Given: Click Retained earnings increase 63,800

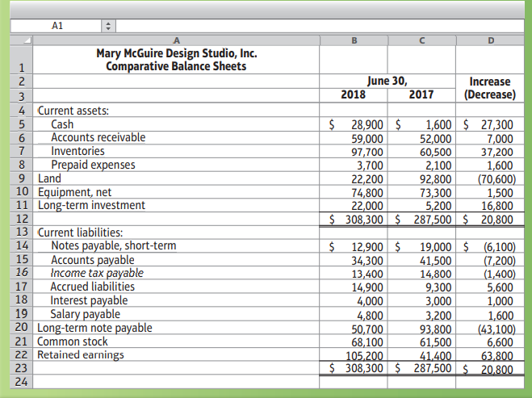Looking at the screenshot, I should (x=497, y=355).
